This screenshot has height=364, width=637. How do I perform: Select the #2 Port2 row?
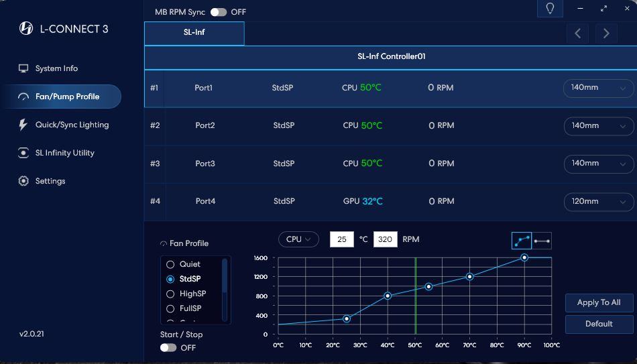click(x=391, y=126)
